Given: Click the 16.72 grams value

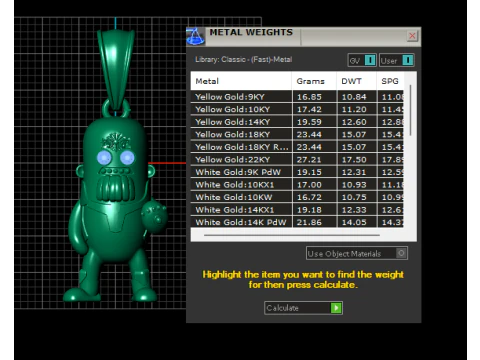Looking at the screenshot, I should pyautogui.click(x=309, y=197).
